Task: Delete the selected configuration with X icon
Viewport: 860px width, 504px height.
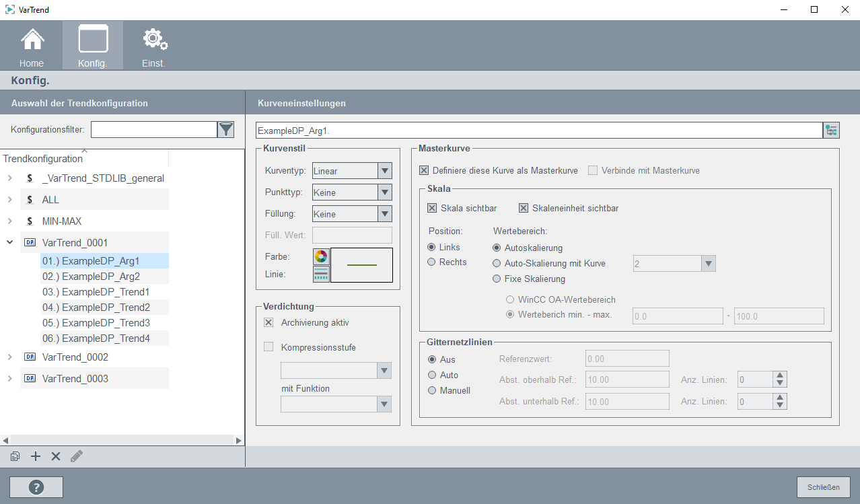Action: click(56, 456)
